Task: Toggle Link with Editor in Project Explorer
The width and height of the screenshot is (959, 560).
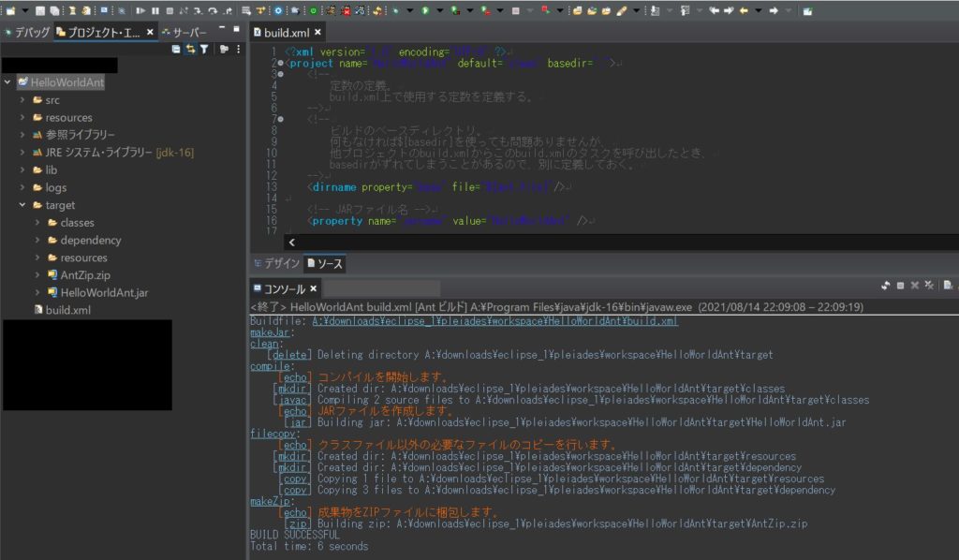Action: [x=190, y=50]
